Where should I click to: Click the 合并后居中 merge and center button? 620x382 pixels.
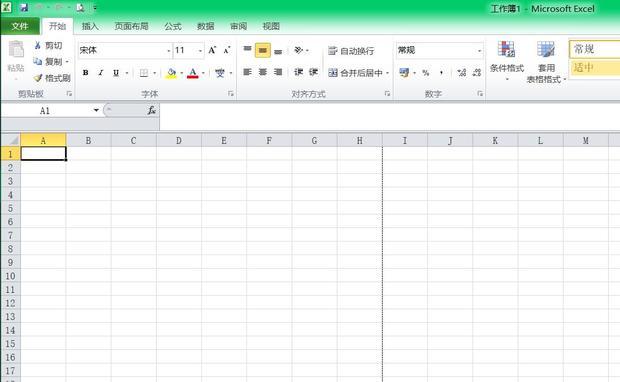click(356, 73)
